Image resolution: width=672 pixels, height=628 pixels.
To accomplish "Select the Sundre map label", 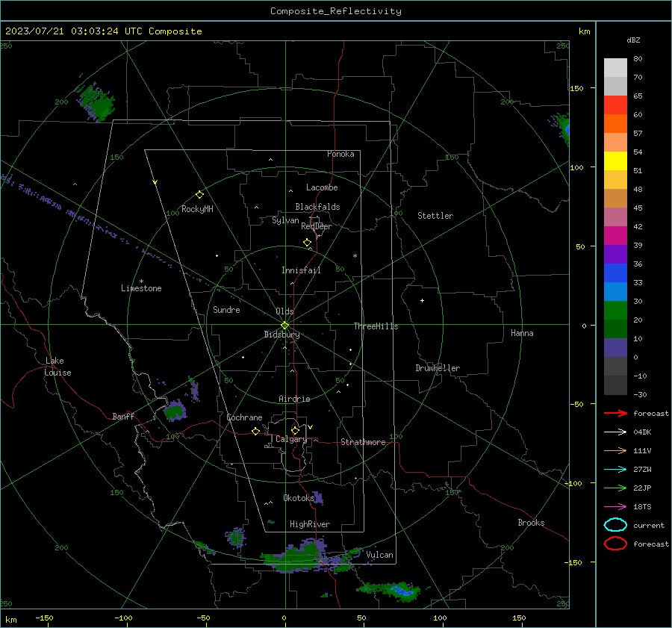I will (226, 309).
